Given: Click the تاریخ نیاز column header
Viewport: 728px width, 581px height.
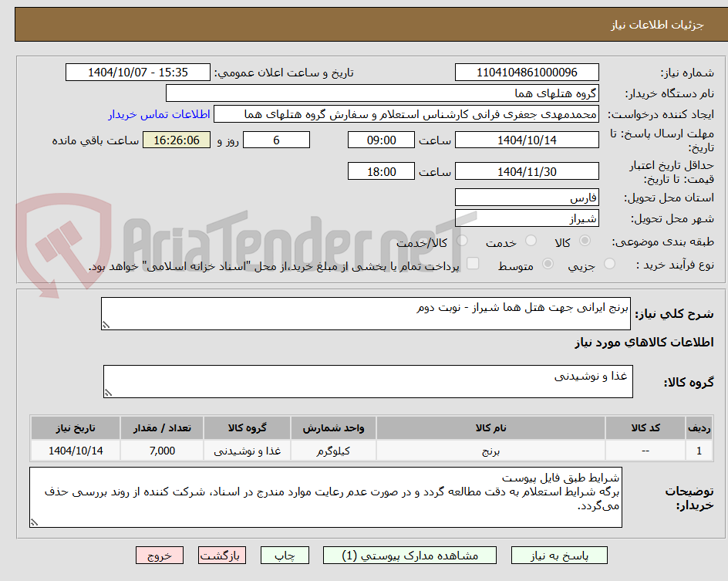Looking at the screenshot, I should click(76, 427).
